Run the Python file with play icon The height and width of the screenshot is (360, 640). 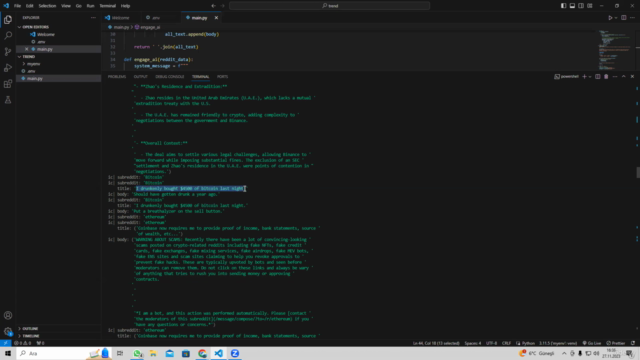[610, 18]
